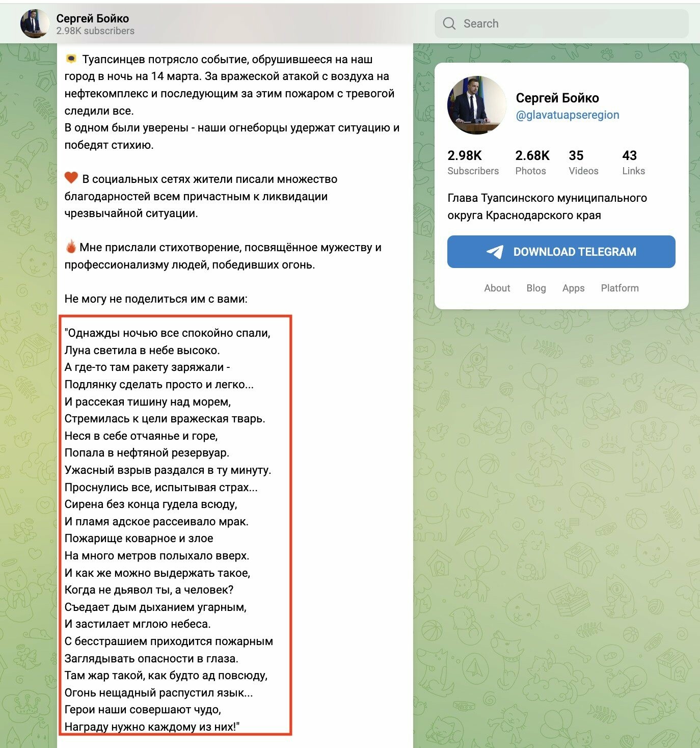The height and width of the screenshot is (748, 700).
Task: Click the red heart emoji in post
Action: 71,178
